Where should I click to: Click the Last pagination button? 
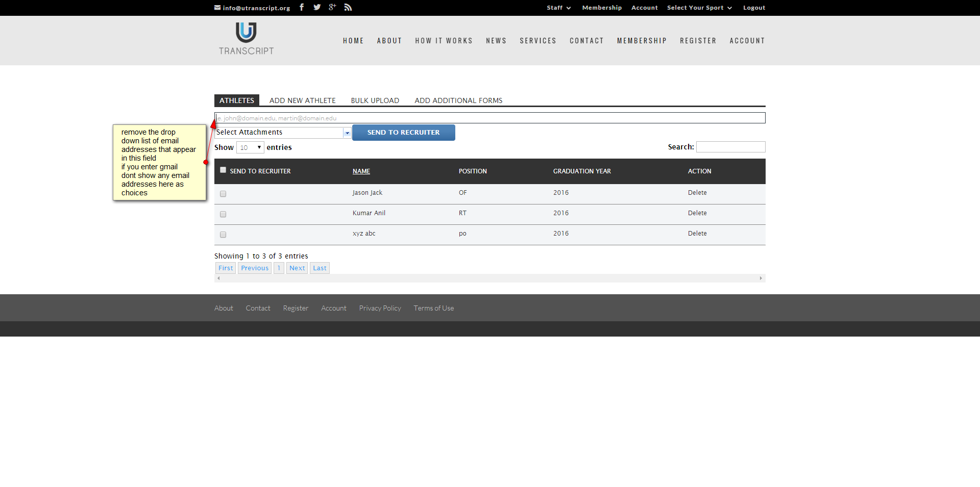(x=320, y=268)
